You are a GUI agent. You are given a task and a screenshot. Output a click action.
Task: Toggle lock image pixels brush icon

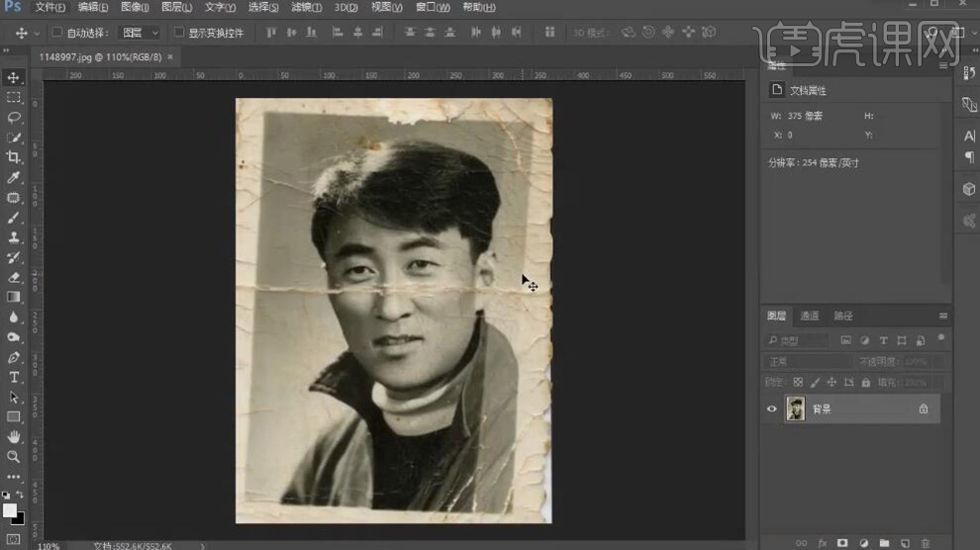(815, 382)
